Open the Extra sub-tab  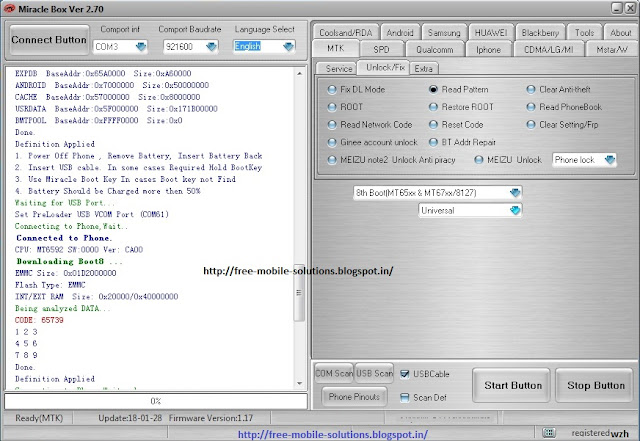pos(424,69)
